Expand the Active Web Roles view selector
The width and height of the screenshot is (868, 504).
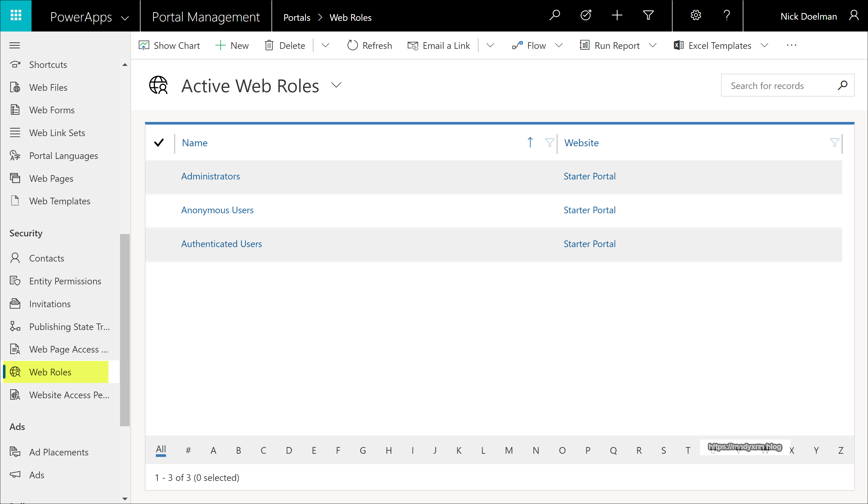[x=336, y=85]
